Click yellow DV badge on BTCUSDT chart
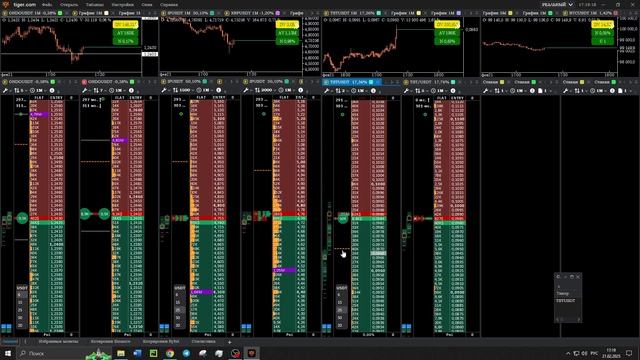Image resolution: width=640 pixels, height=360 pixels. (602, 25)
